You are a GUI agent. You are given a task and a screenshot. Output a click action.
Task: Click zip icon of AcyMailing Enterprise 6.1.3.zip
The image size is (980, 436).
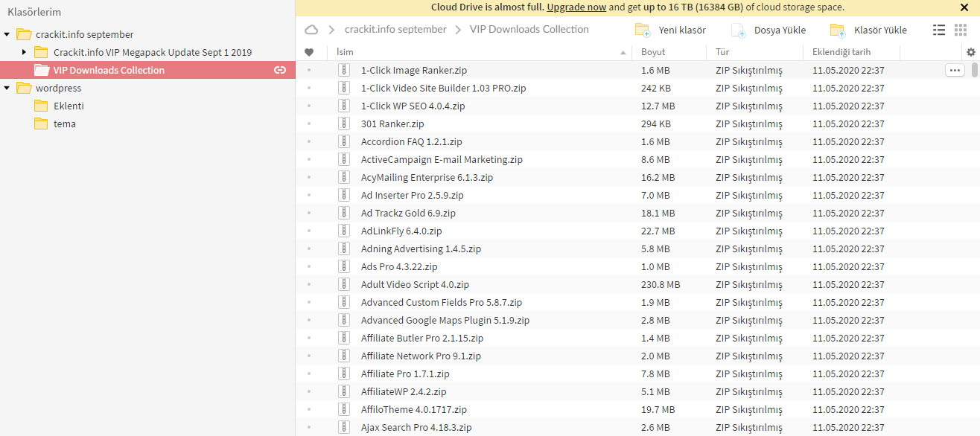343,177
